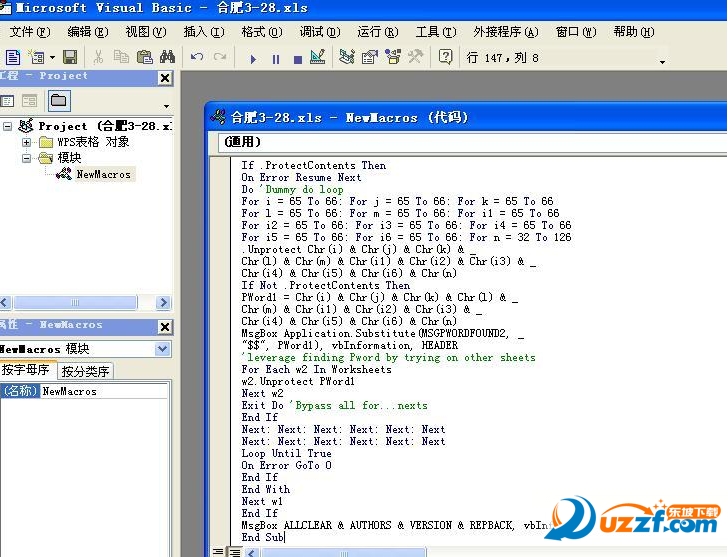Viewport: 728px width, 557px height.
Task: Open the 帮助(H) menu
Action: pos(634,32)
